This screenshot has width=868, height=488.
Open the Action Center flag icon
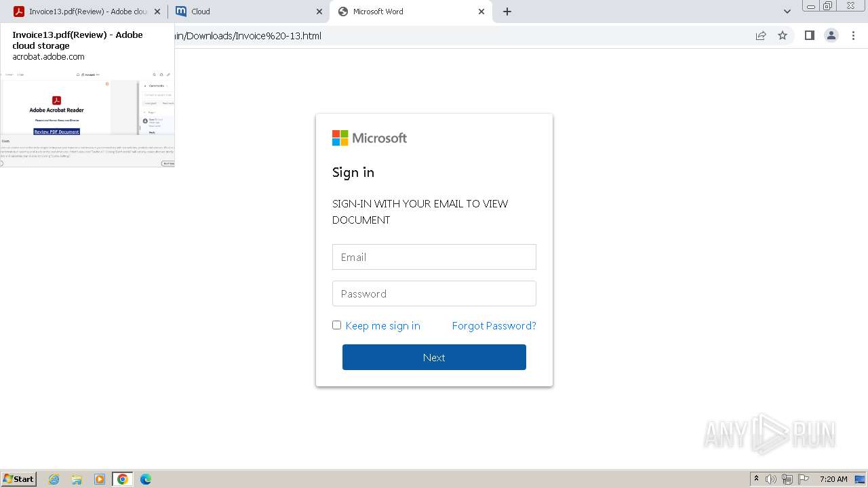804,479
